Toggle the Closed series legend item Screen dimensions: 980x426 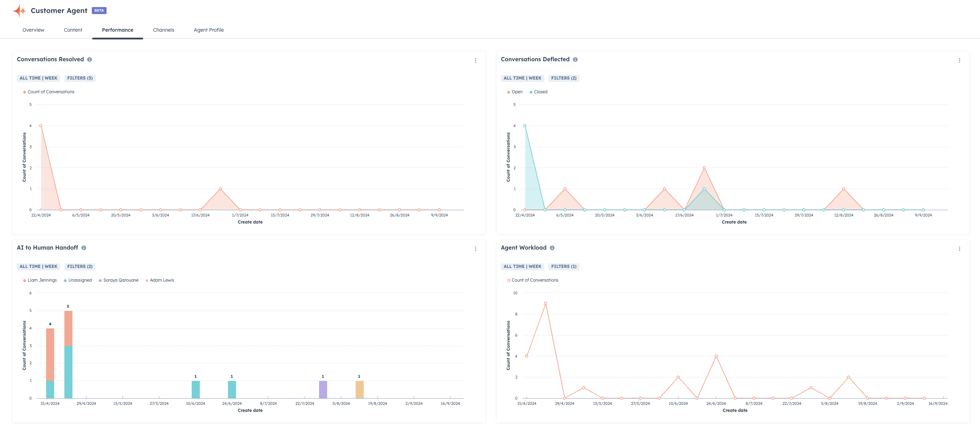(x=538, y=92)
